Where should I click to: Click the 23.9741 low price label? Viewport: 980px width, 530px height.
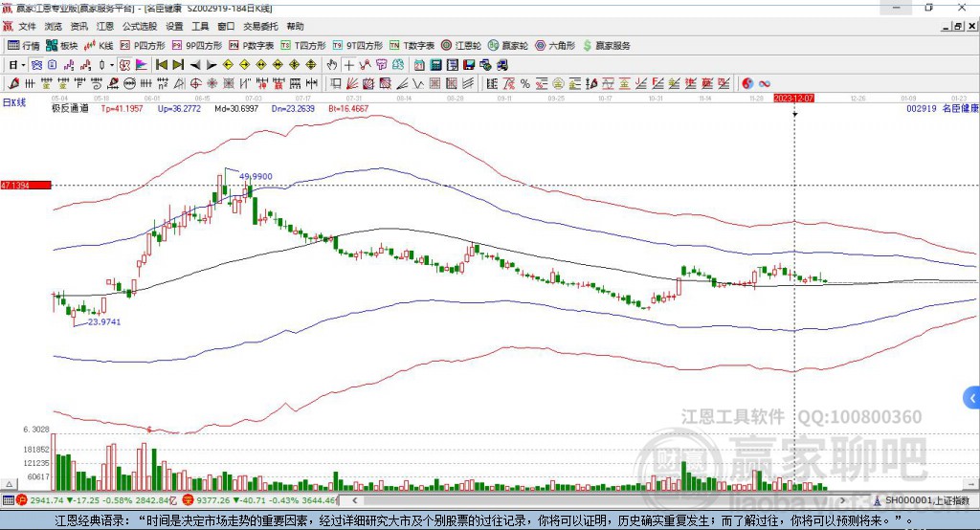tap(103, 321)
